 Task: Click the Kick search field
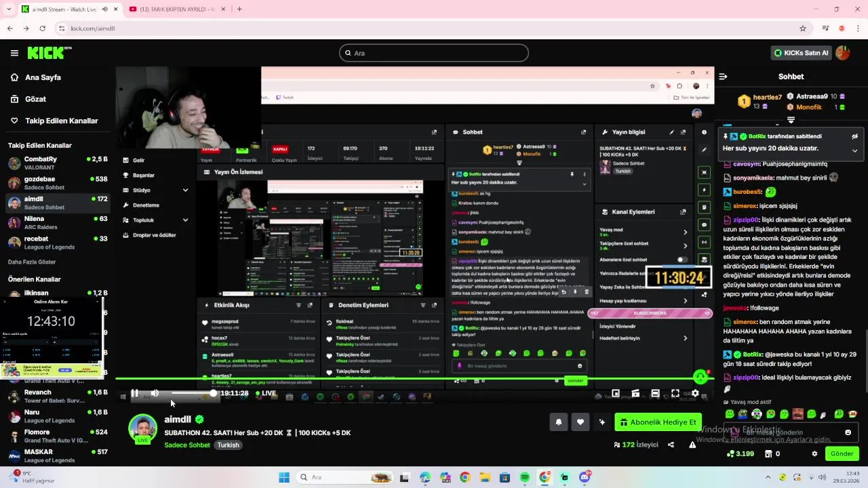coord(434,53)
